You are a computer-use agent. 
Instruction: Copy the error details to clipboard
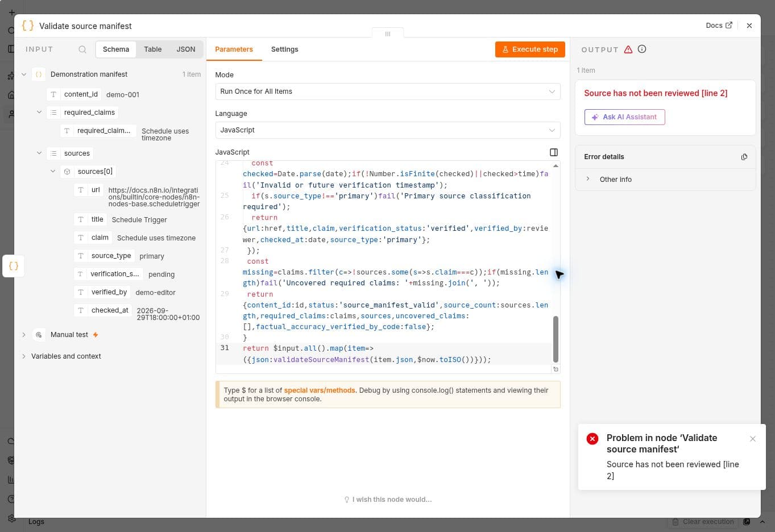pyautogui.click(x=744, y=157)
